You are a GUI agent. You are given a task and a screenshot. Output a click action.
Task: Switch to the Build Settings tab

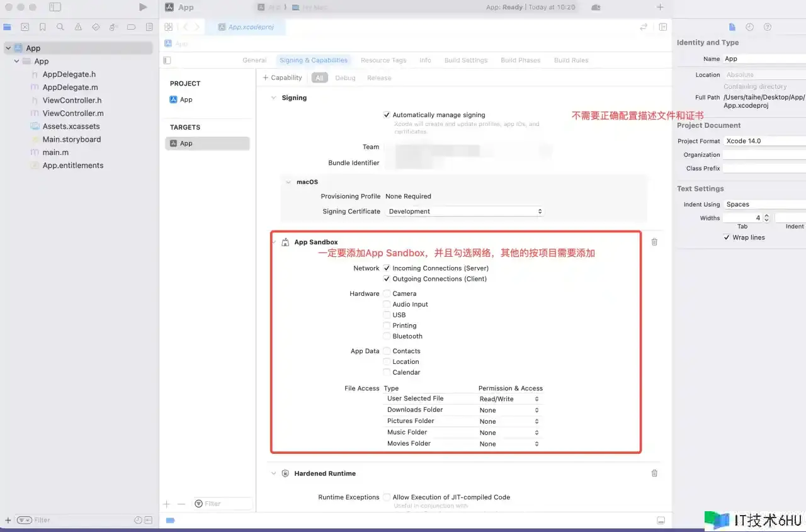(466, 60)
